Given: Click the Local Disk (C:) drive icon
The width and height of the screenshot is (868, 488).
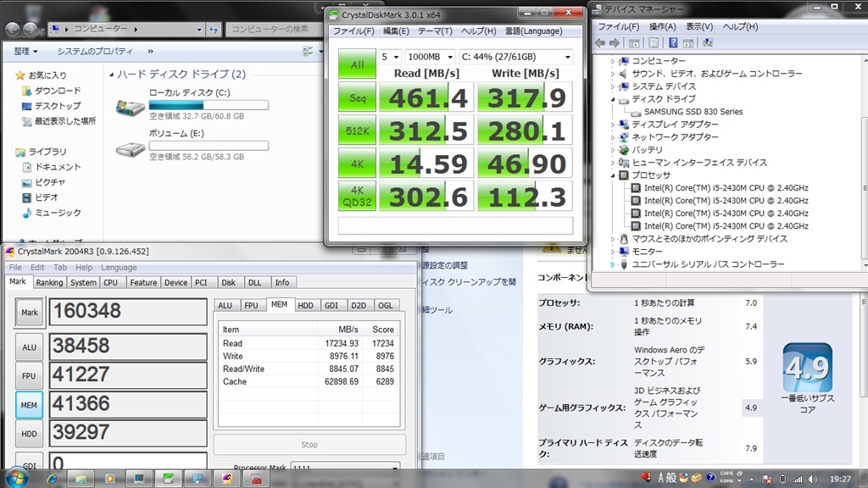Looking at the screenshot, I should 130,107.
